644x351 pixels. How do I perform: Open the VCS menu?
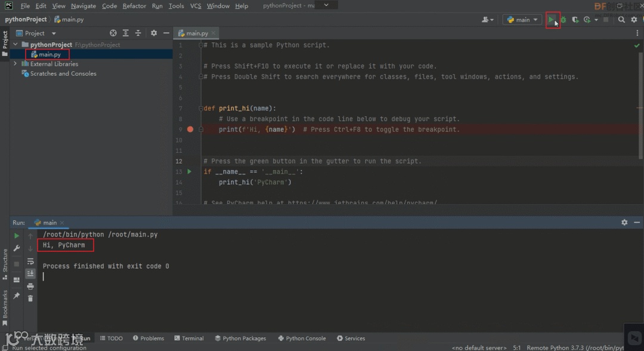[196, 6]
